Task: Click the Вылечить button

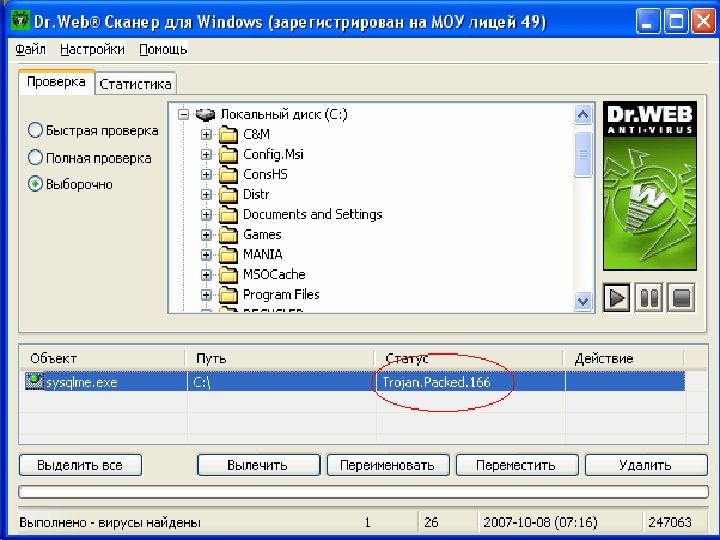Action: pos(258,465)
